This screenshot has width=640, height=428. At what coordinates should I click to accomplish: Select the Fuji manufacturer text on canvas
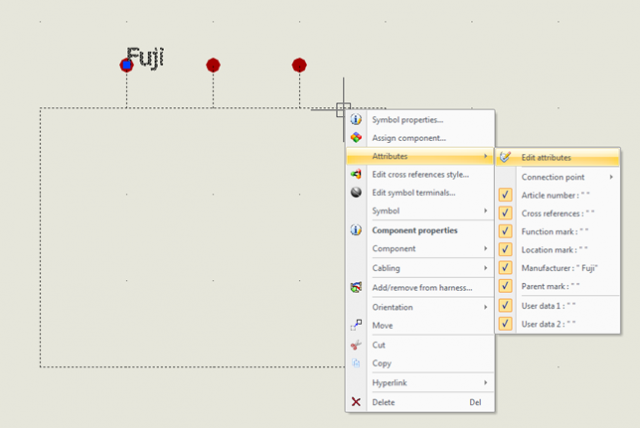pyautogui.click(x=145, y=58)
